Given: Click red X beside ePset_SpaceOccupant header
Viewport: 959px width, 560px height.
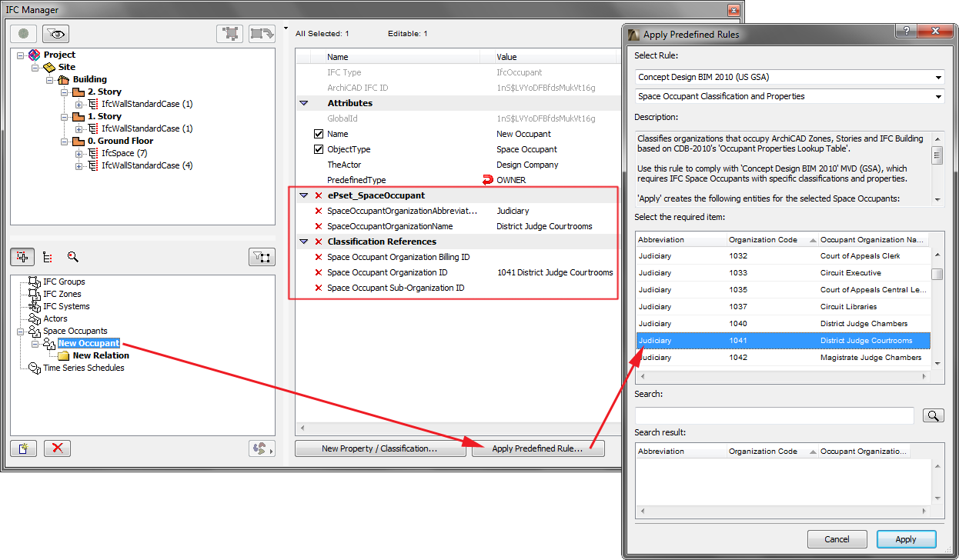Looking at the screenshot, I should 318,195.
